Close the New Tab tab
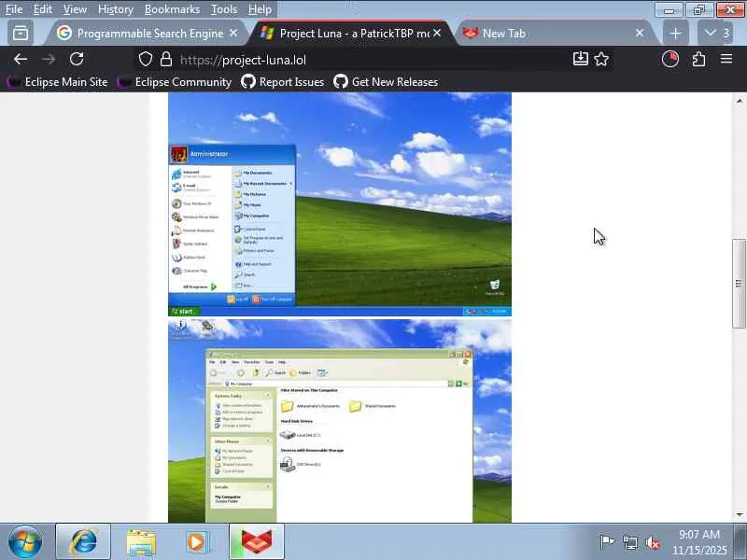This screenshot has width=747, height=560. tap(640, 33)
